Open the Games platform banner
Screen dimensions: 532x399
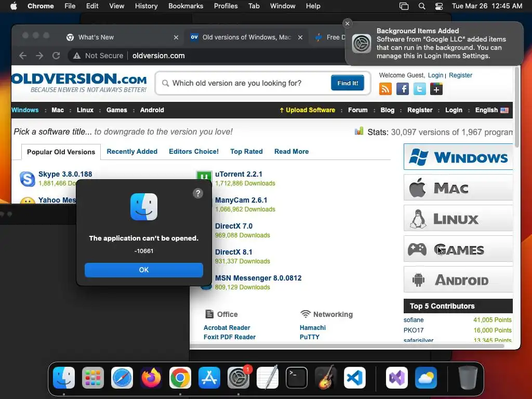[x=458, y=249]
